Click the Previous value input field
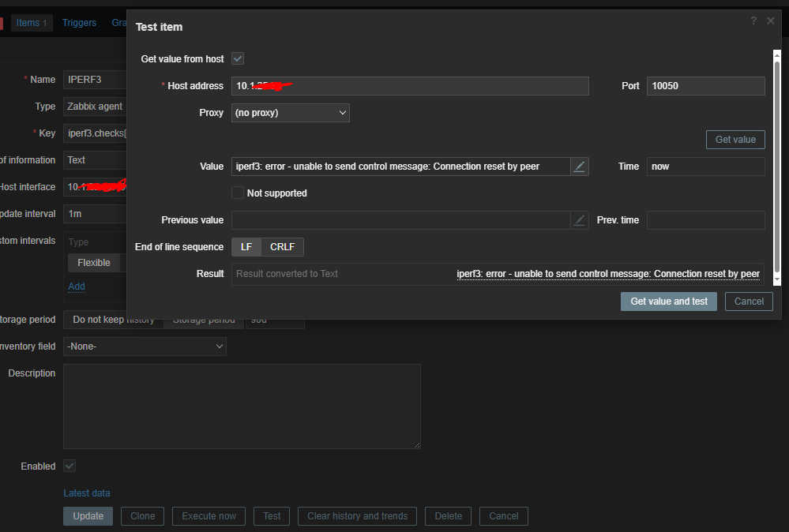 tap(401, 220)
